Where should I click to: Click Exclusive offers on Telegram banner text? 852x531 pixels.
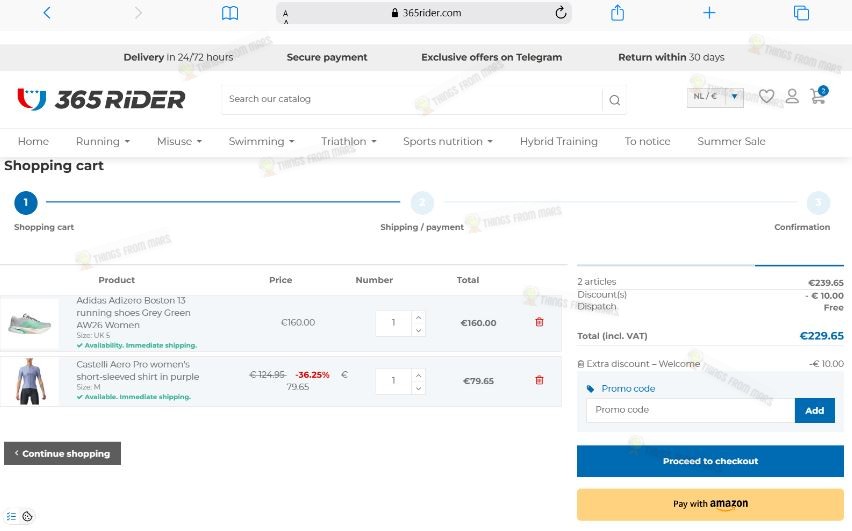pyautogui.click(x=491, y=57)
